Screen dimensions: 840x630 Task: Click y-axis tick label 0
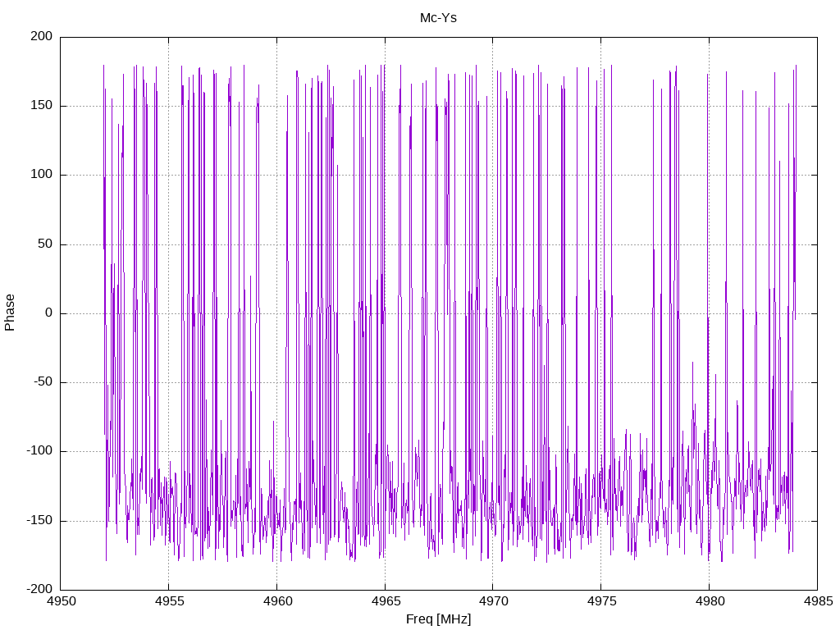pos(49,313)
